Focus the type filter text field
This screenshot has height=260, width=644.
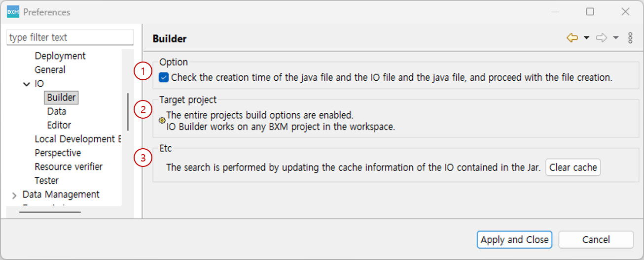[x=70, y=37]
